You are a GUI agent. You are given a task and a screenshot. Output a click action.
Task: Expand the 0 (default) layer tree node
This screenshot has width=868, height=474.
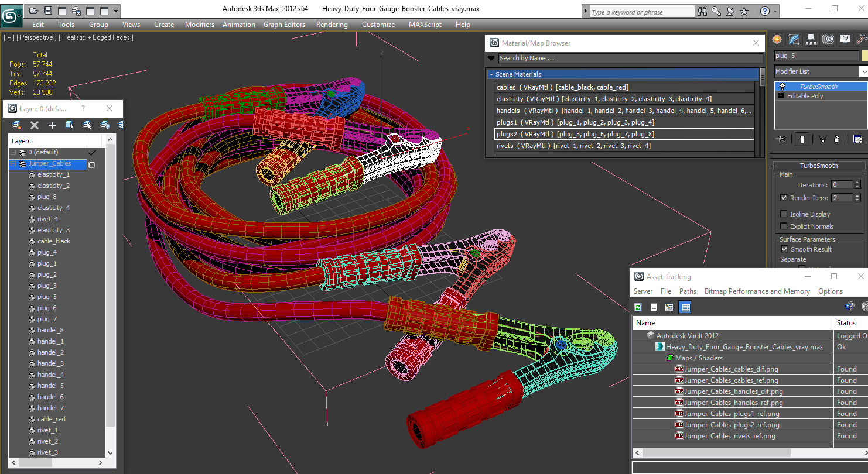[13, 152]
